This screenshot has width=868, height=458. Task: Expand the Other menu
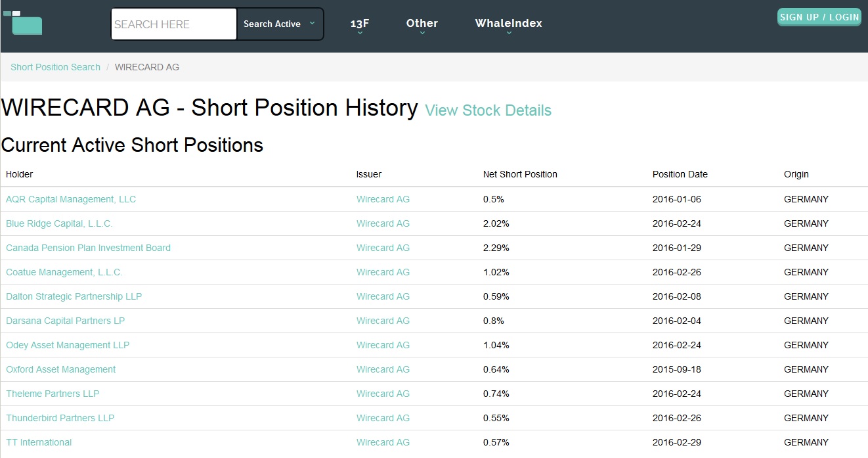(x=422, y=24)
